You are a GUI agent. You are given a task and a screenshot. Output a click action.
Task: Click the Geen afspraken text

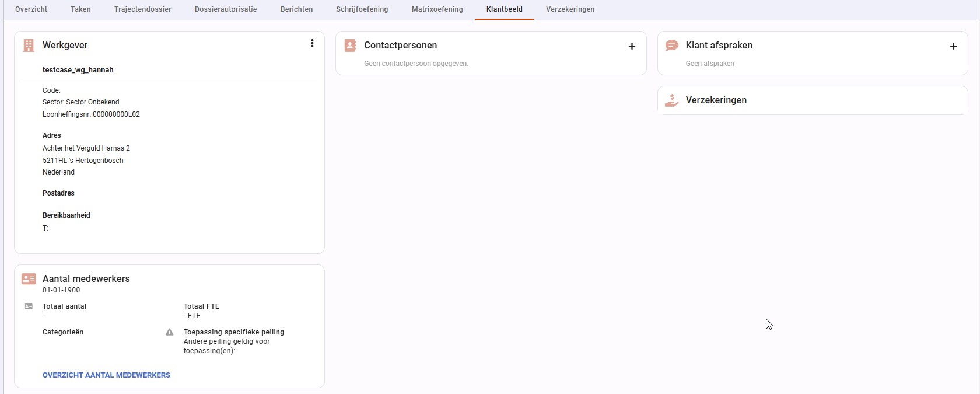(710, 64)
